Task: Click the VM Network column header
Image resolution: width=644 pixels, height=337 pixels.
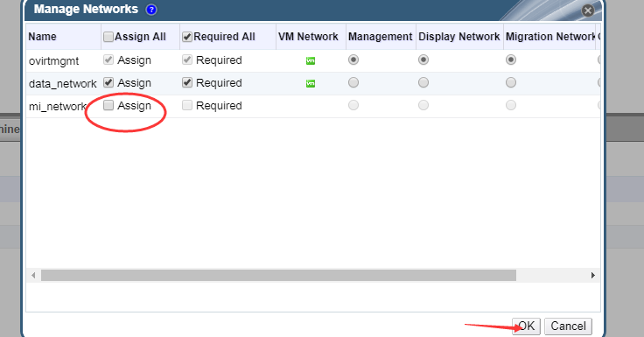Action: [311, 37]
